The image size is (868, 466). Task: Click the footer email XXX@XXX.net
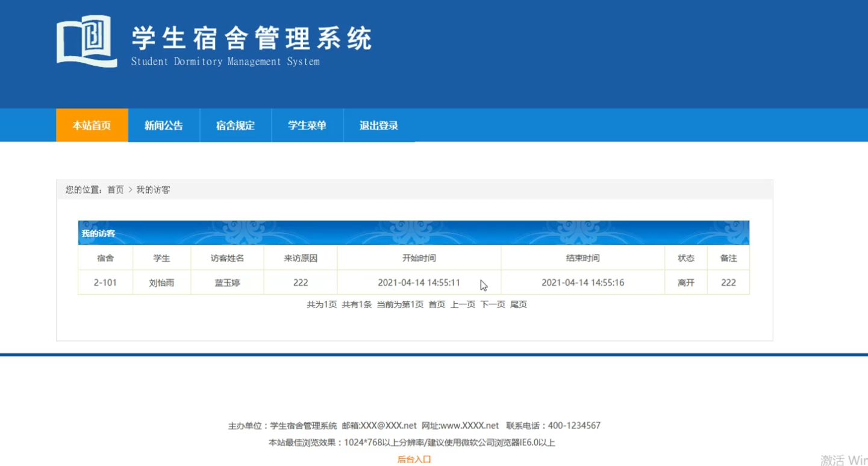[389, 426]
